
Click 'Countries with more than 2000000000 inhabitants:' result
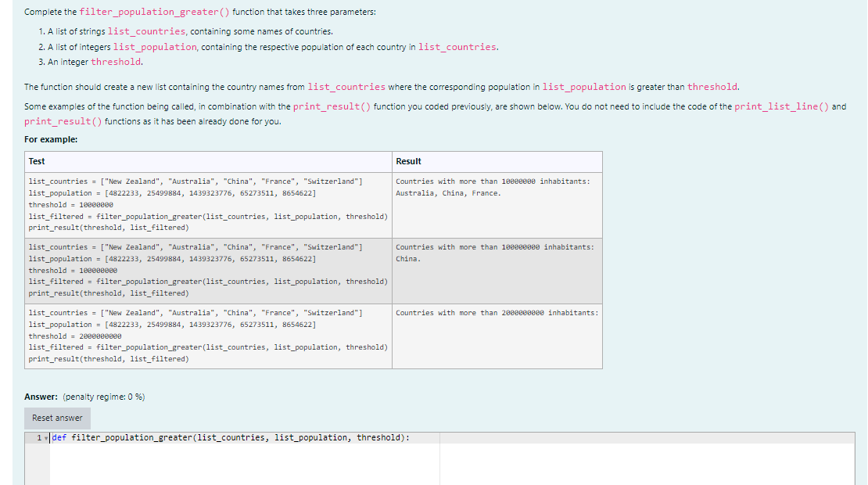pos(497,313)
